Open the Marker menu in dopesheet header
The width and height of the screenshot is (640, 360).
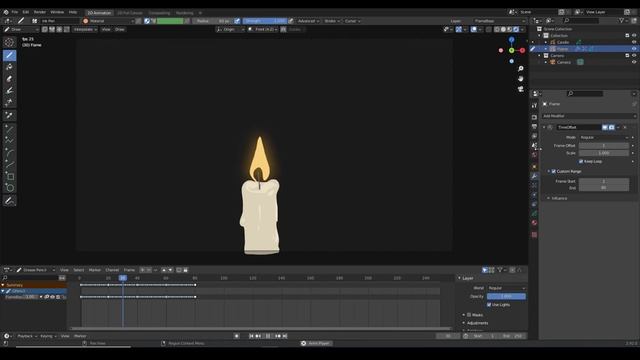tap(94, 270)
